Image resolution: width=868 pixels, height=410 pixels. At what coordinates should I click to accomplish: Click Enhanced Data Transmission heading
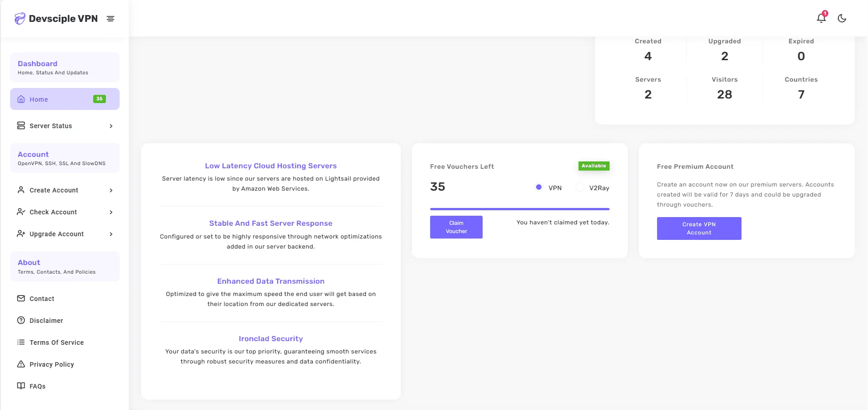[x=271, y=281]
